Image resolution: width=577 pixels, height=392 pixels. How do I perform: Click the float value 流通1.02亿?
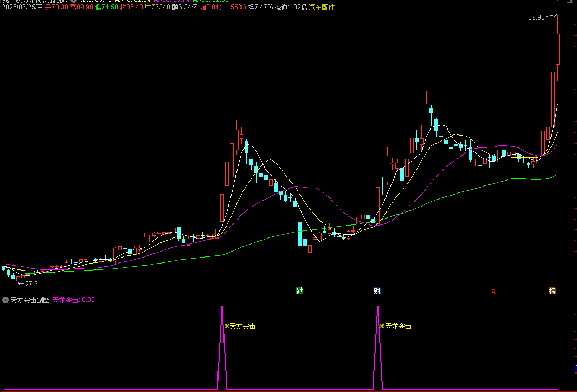pos(291,7)
